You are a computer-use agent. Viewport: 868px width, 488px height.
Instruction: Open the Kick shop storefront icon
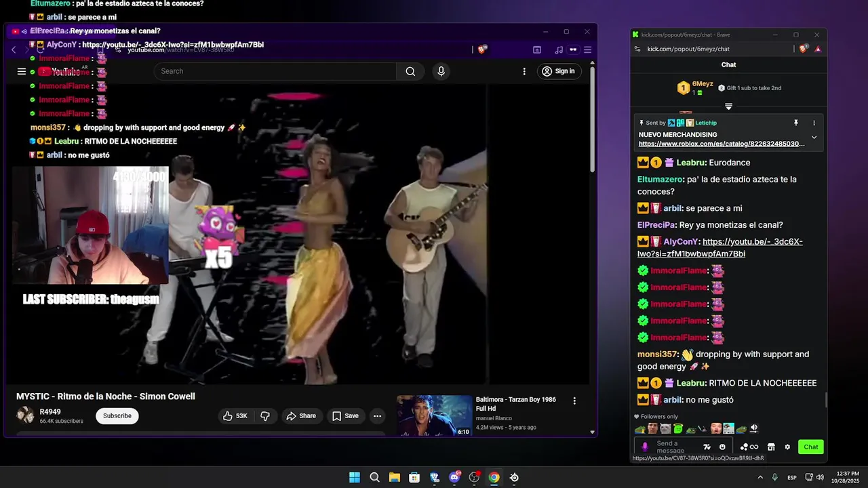(771, 447)
